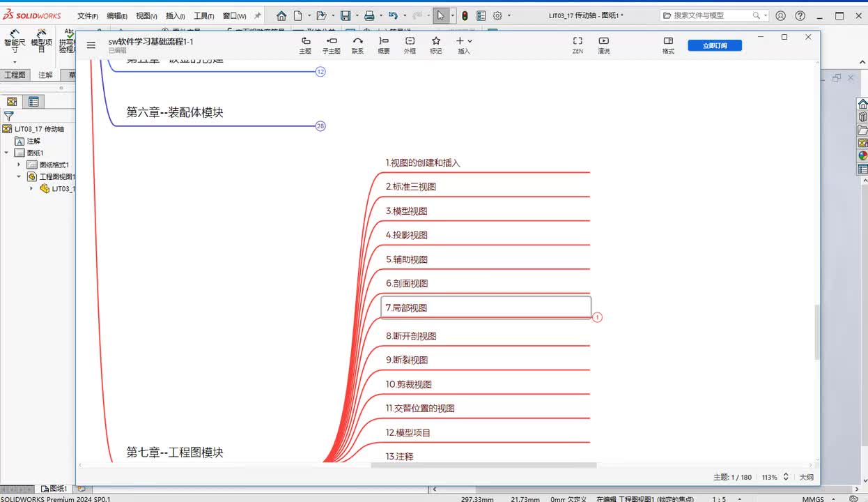The image size is (868, 502).
Task: Add a 外框 boundary
Action: [410, 45]
